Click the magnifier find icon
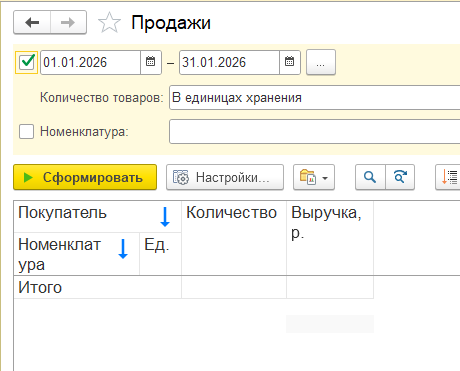The width and height of the screenshot is (460, 371). click(370, 177)
